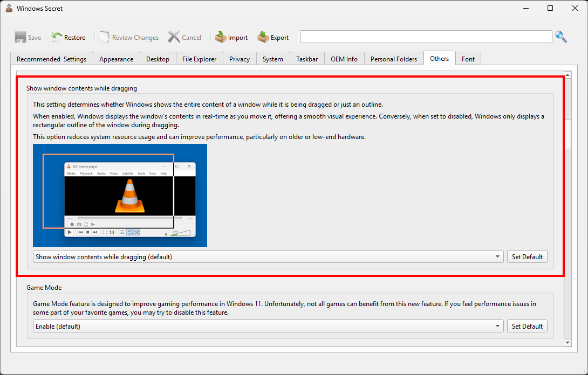Expand Show window contents while dragging dropdown
The image size is (588, 375).
(x=268, y=256)
